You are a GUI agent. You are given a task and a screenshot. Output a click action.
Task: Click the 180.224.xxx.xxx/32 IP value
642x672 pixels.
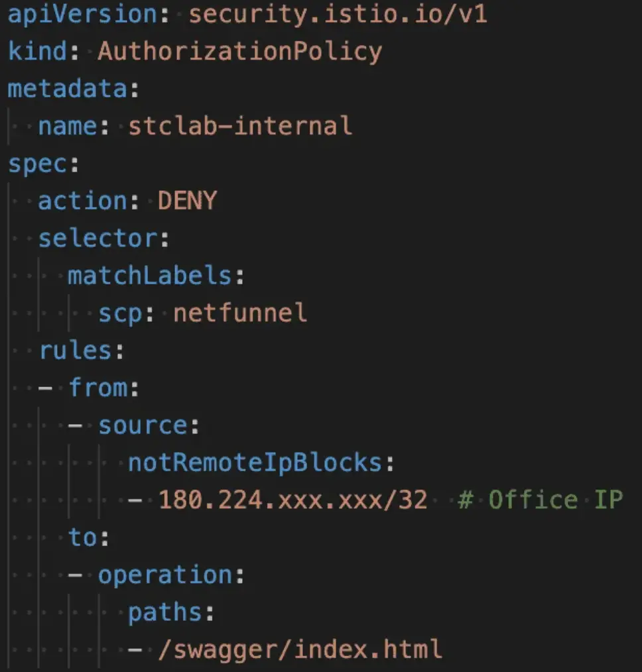click(x=292, y=500)
